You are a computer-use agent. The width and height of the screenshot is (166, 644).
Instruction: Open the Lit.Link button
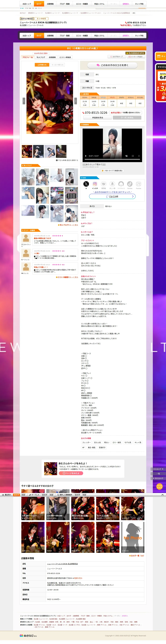tap(112, 196)
